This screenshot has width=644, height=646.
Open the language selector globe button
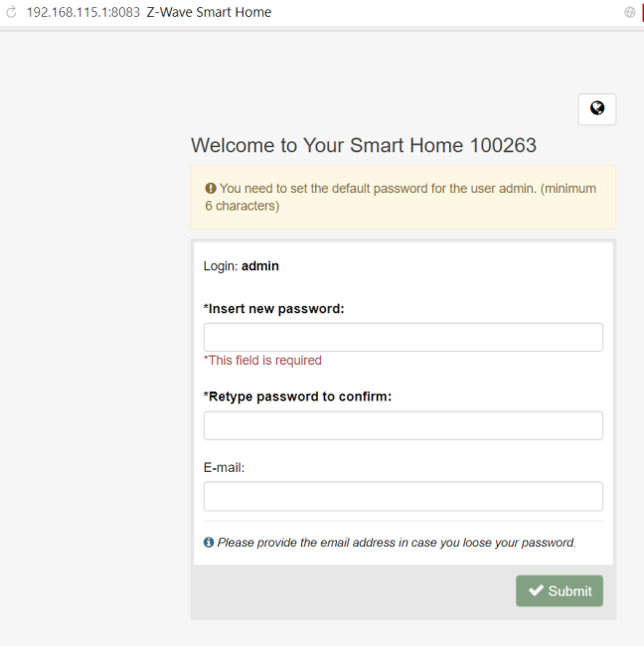(x=596, y=108)
